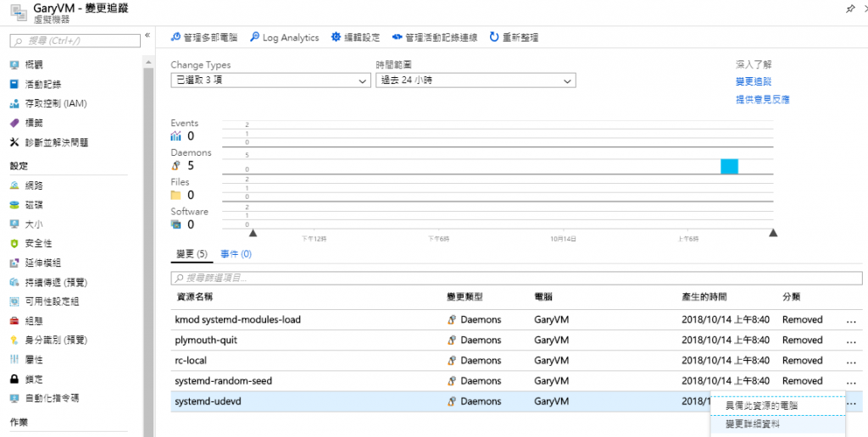Click the sidebar vertical scrollbar
This screenshot has width=868, height=437.
(x=147, y=252)
